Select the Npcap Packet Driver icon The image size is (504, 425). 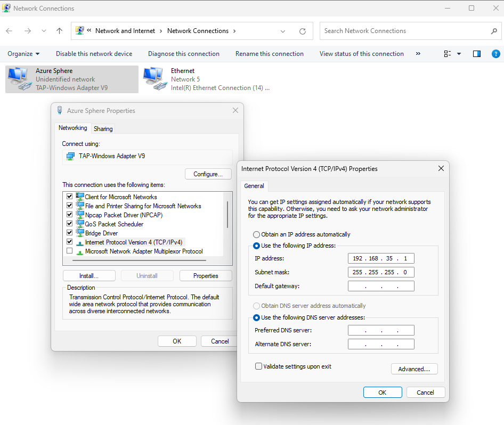pos(80,215)
